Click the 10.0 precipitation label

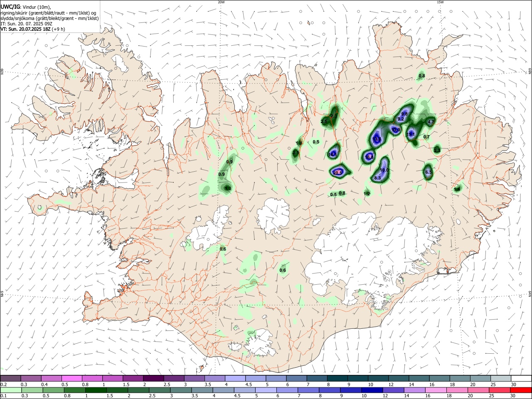384,170
